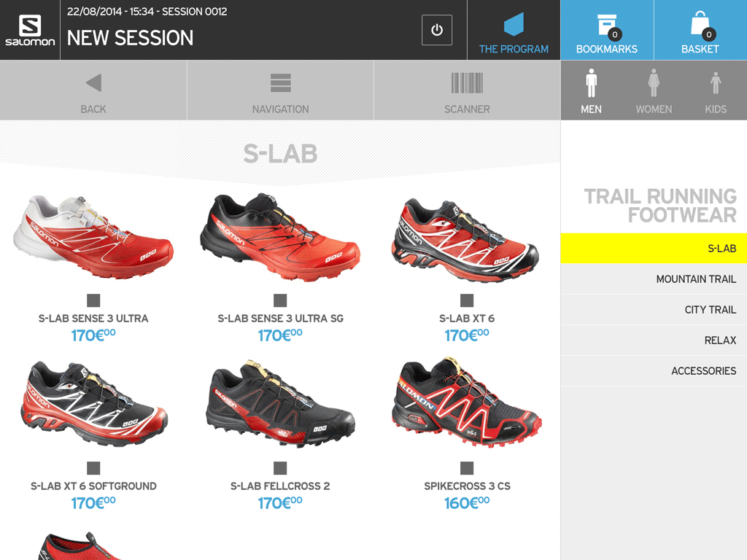Open Spikecross 3 CS shoe image

click(467, 402)
